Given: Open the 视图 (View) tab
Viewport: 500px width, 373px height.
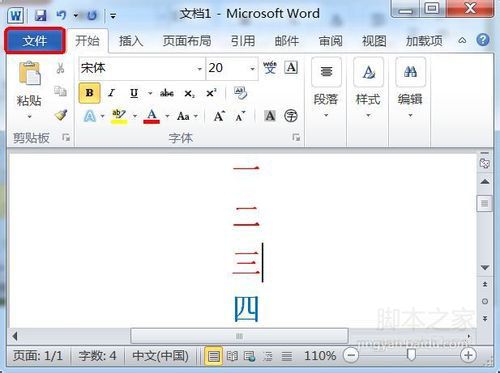Looking at the screenshot, I should [374, 41].
